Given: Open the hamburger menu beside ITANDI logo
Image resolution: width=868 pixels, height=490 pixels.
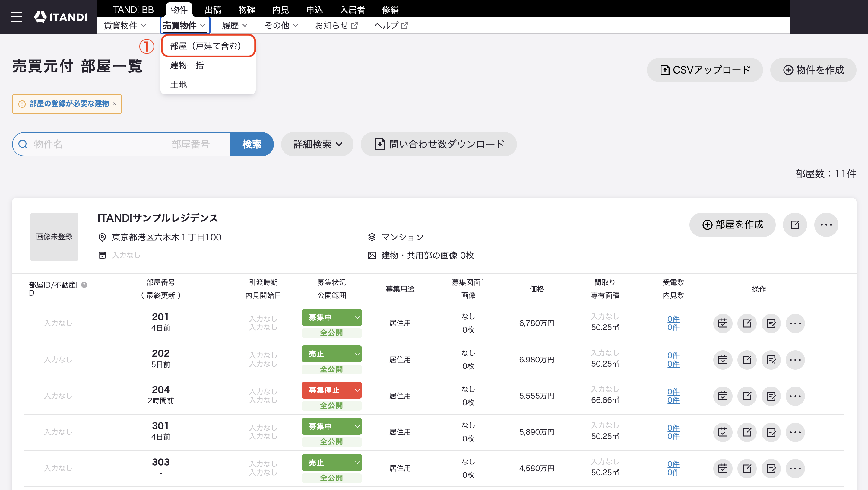Looking at the screenshot, I should click(17, 17).
